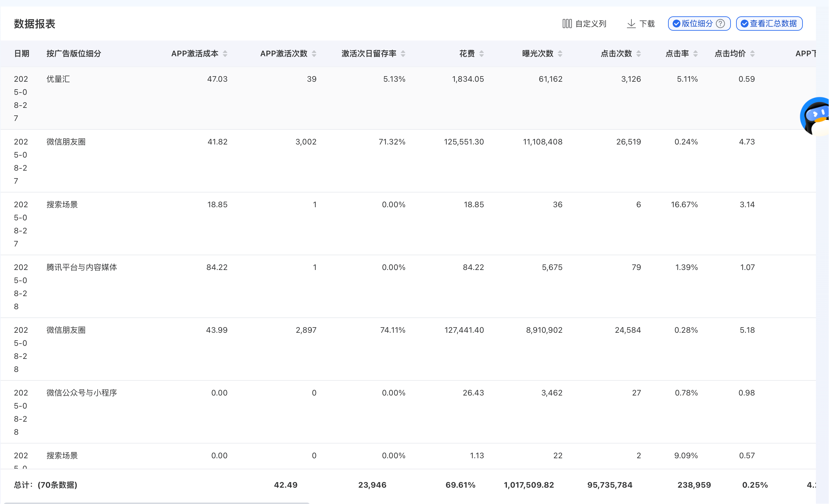Sort by 点击均价 column arrows
829x504 pixels.
coord(753,54)
